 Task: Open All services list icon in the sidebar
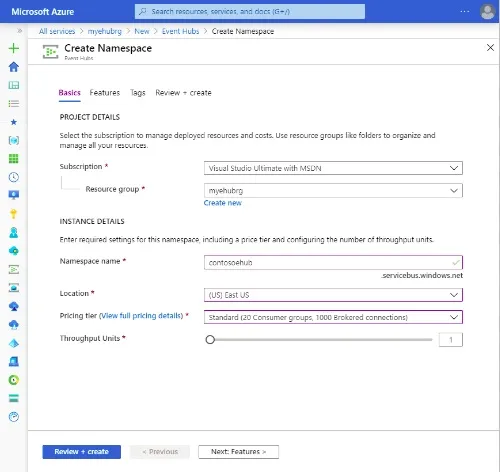coord(14,104)
